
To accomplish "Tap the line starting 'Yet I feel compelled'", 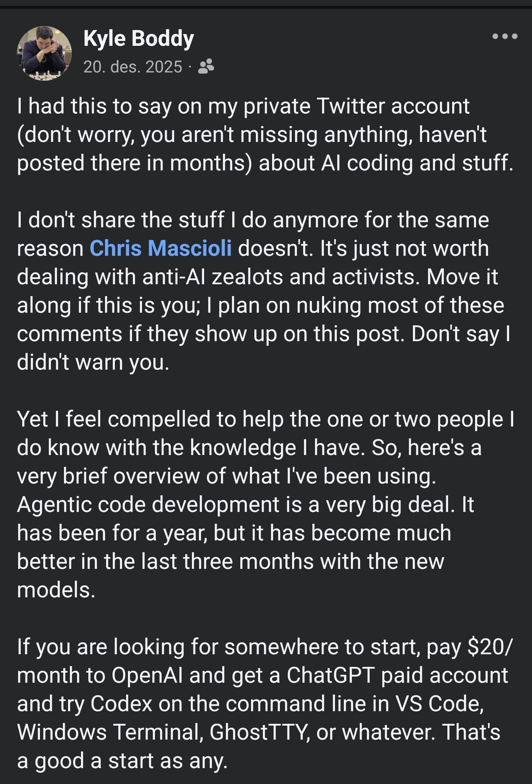I will pos(265,420).
